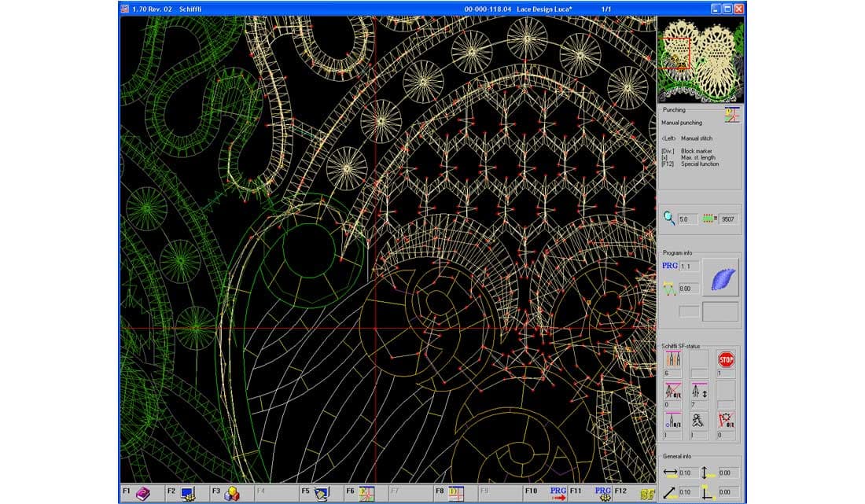Click the magnifier zoom icon
Viewport: 865px width, 504px height.
[x=668, y=219]
